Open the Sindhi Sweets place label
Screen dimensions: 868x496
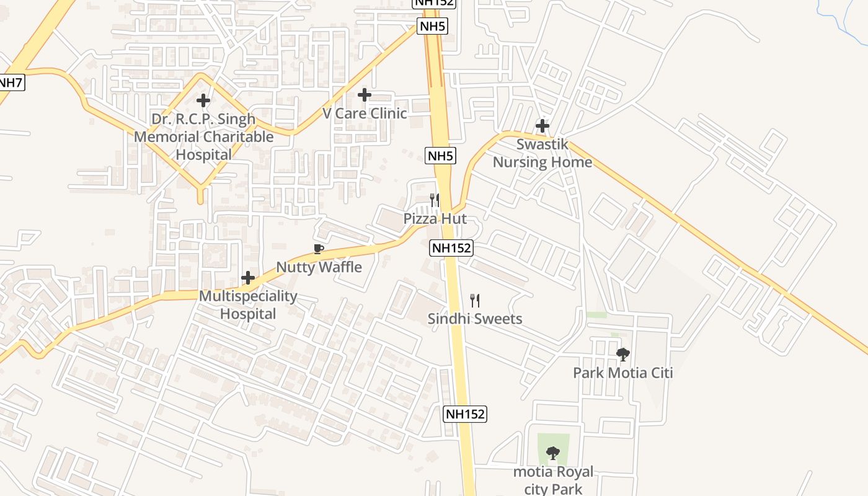tap(475, 319)
